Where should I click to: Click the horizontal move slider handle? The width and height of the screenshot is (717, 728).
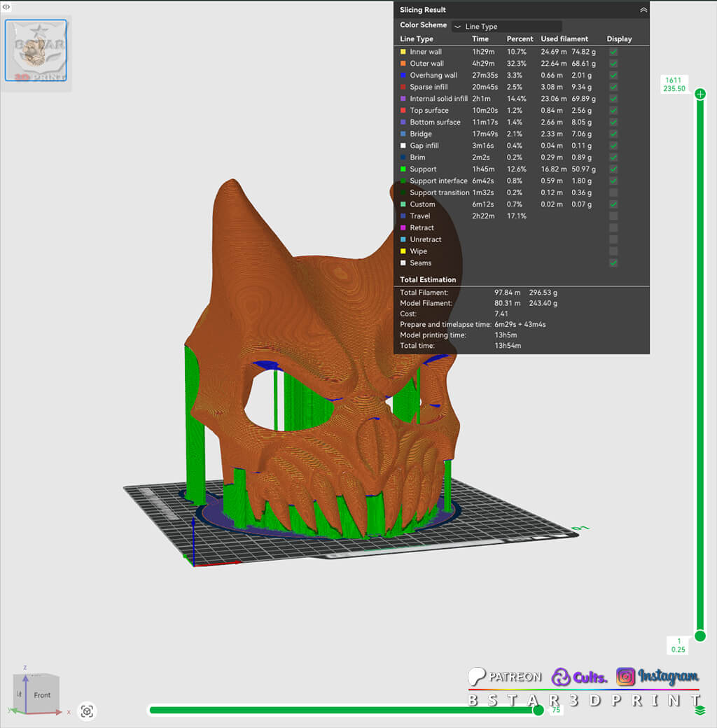(538, 710)
